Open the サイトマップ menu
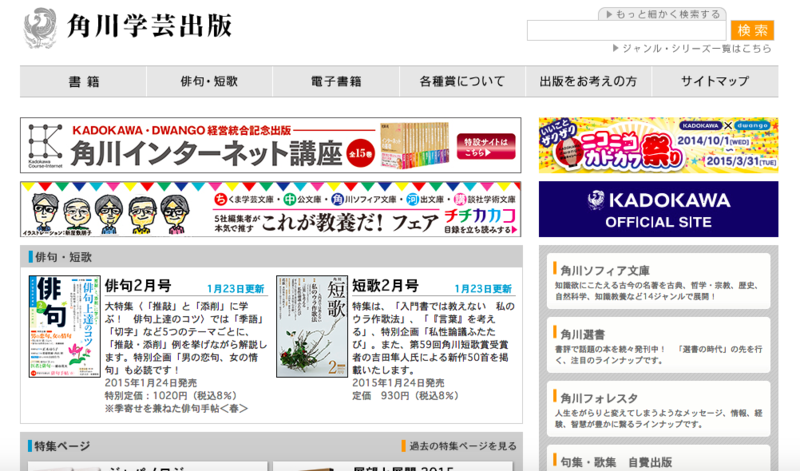This screenshot has width=800, height=471. point(715,81)
